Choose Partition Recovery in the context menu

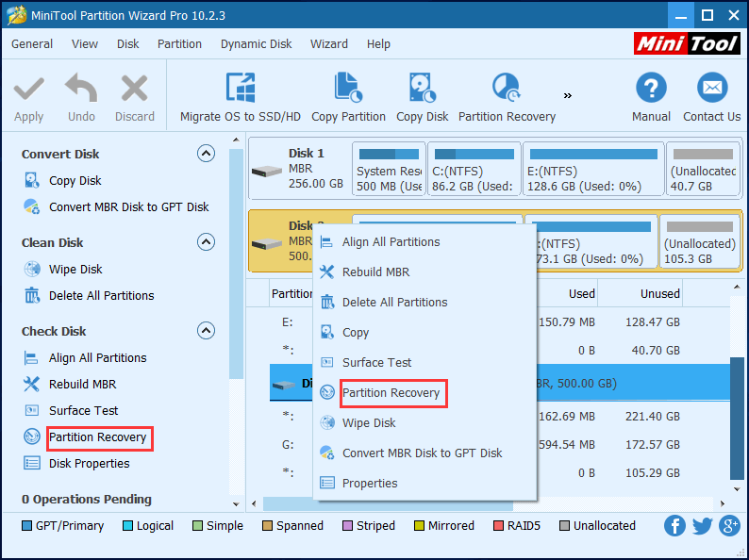click(x=424, y=393)
